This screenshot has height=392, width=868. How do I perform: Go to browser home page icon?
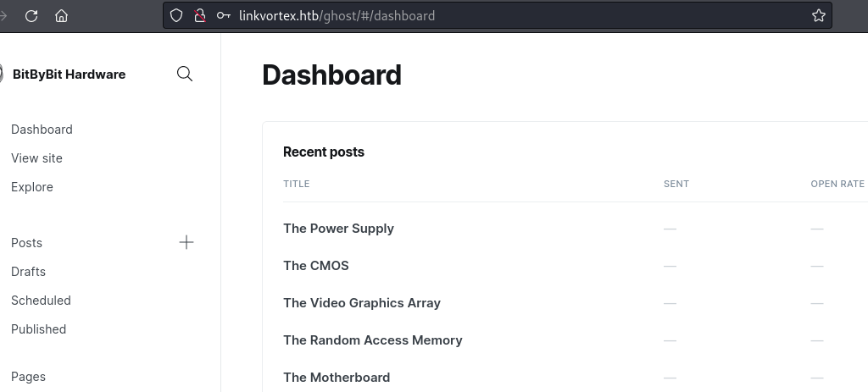[x=61, y=15]
